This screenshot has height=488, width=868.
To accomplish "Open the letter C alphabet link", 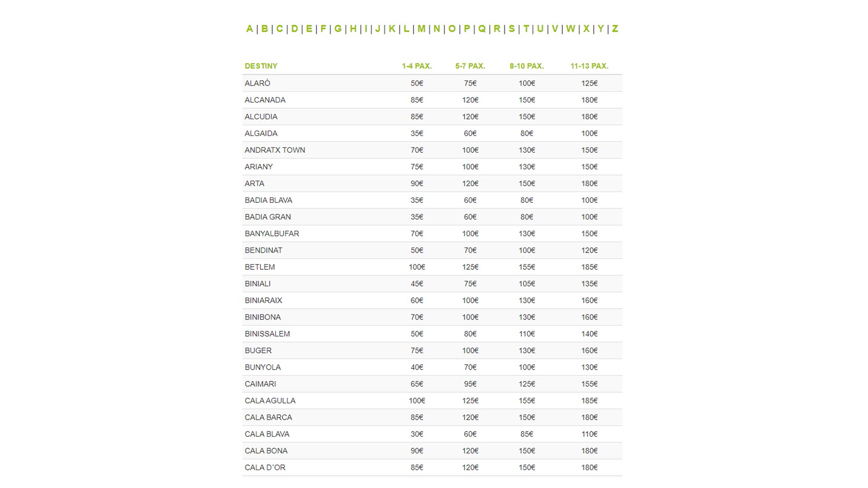I will pyautogui.click(x=279, y=29).
